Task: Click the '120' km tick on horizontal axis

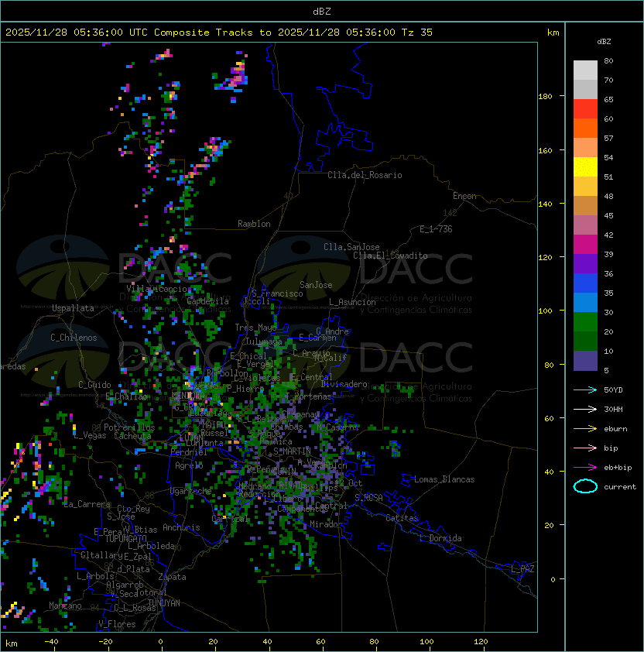Action: (x=481, y=642)
